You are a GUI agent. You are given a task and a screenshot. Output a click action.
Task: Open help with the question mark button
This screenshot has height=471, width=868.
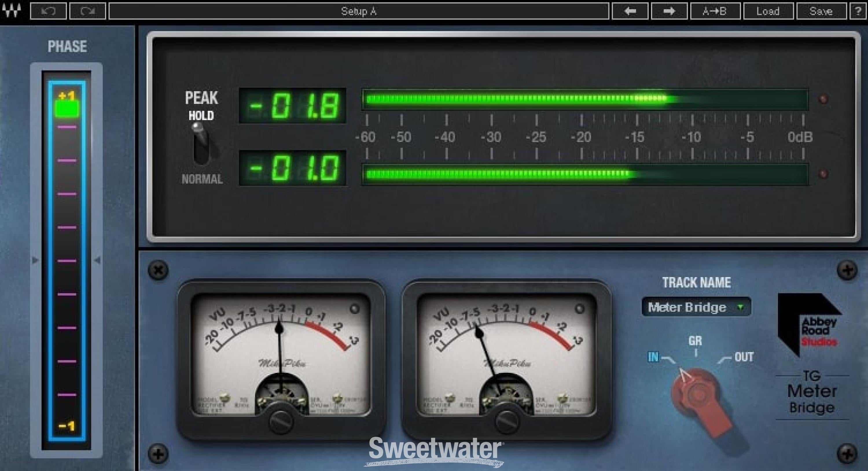[858, 11]
